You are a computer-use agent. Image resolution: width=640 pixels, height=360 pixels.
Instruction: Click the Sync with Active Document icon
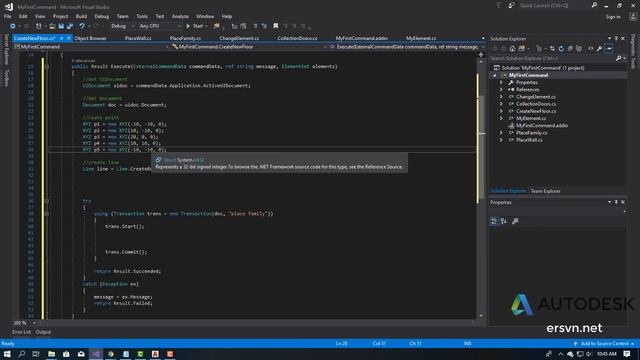(552, 49)
